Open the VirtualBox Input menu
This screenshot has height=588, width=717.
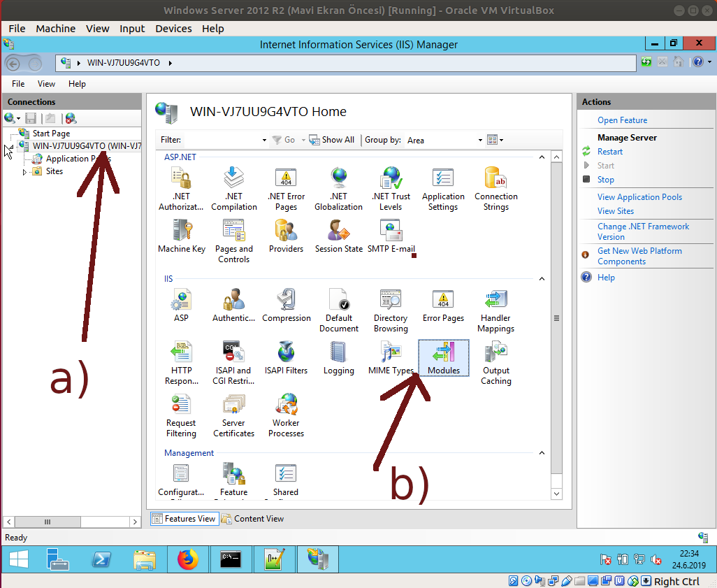click(132, 29)
